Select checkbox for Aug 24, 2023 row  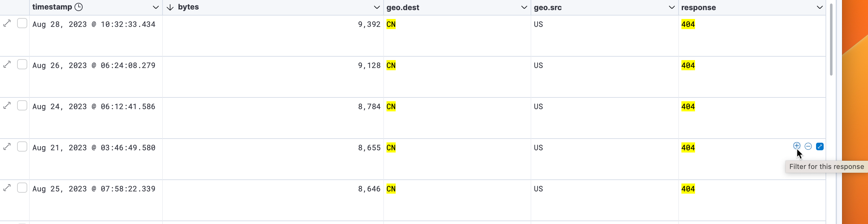22,106
